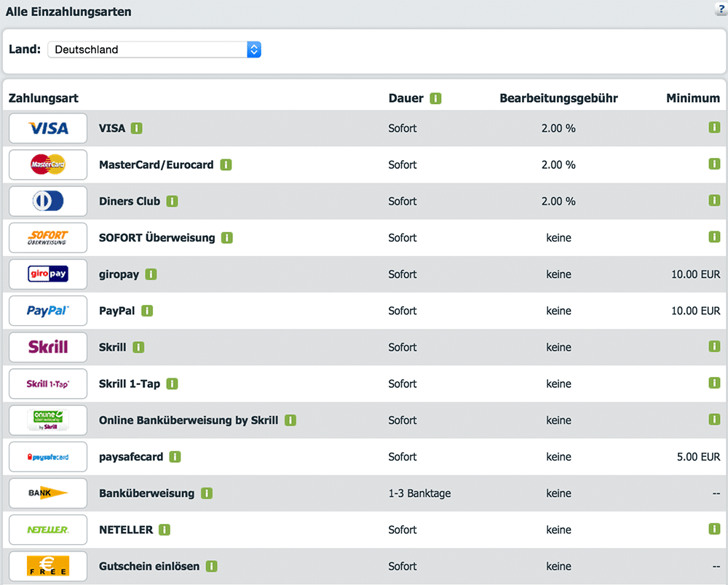Click the 10.00 EUR minimum for PayPal
Image resolution: width=728 pixels, height=585 pixels.
click(695, 311)
